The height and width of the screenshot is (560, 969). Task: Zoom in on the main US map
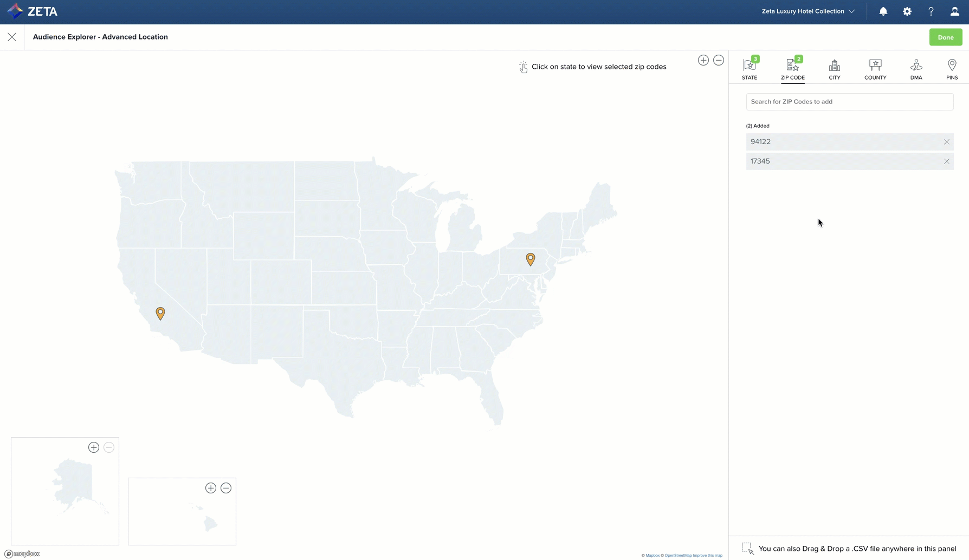coord(703,60)
